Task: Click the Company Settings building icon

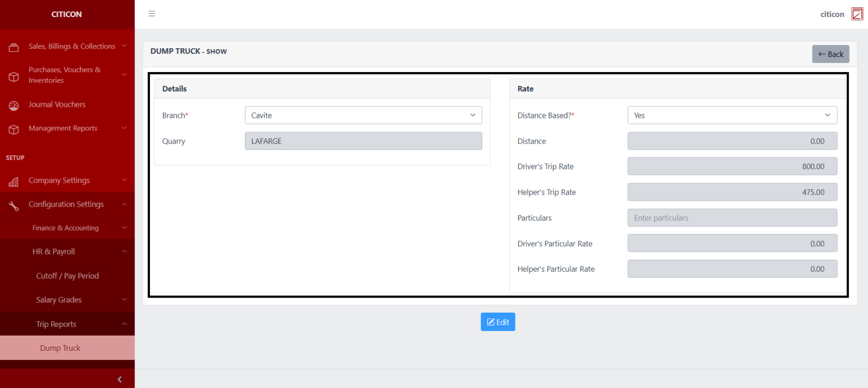Action: [x=14, y=182]
